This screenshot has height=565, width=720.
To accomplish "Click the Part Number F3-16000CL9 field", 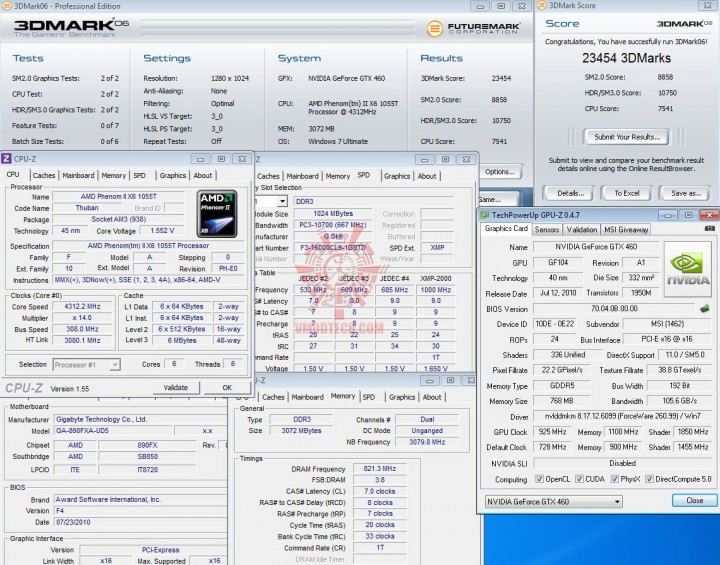I will (332, 248).
